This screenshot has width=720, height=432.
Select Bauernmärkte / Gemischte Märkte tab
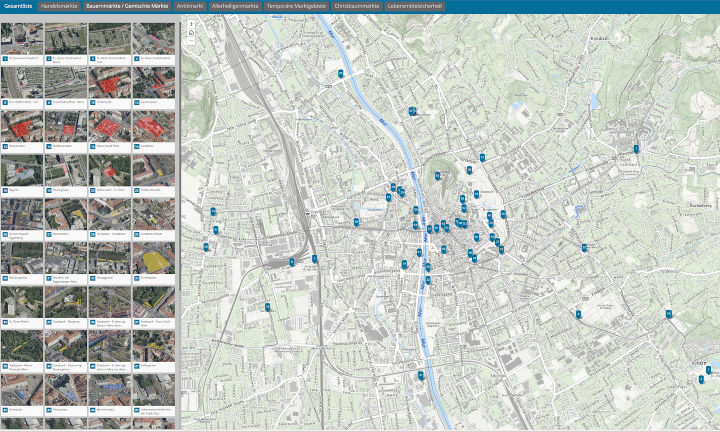coord(127,6)
